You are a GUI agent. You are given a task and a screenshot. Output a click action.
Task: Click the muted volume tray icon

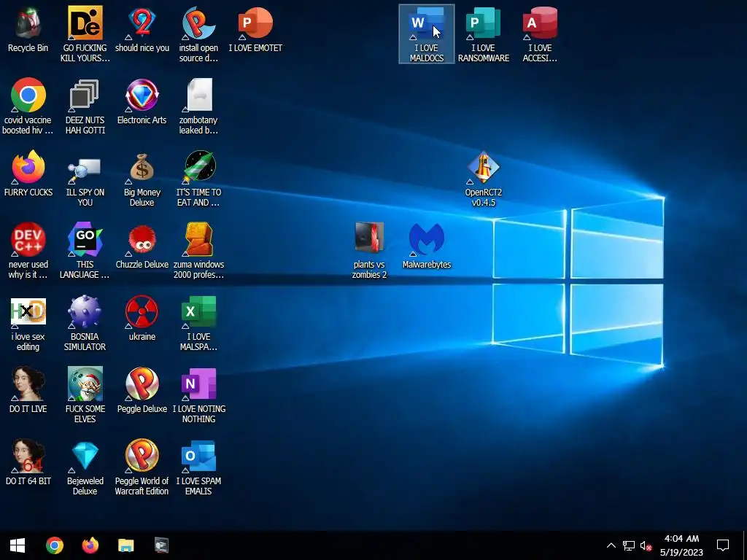click(646, 545)
